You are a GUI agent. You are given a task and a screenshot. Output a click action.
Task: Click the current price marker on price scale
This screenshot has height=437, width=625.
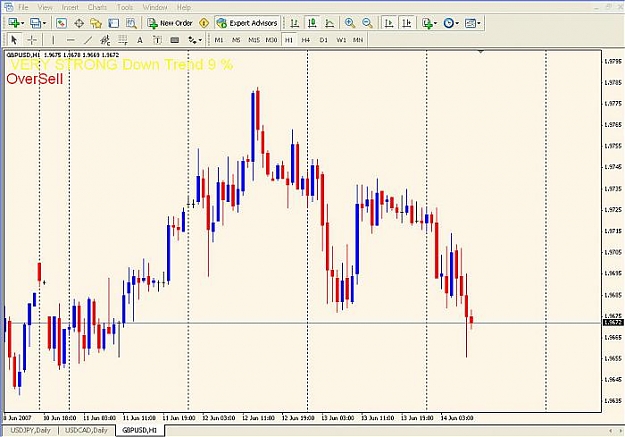(613, 322)
